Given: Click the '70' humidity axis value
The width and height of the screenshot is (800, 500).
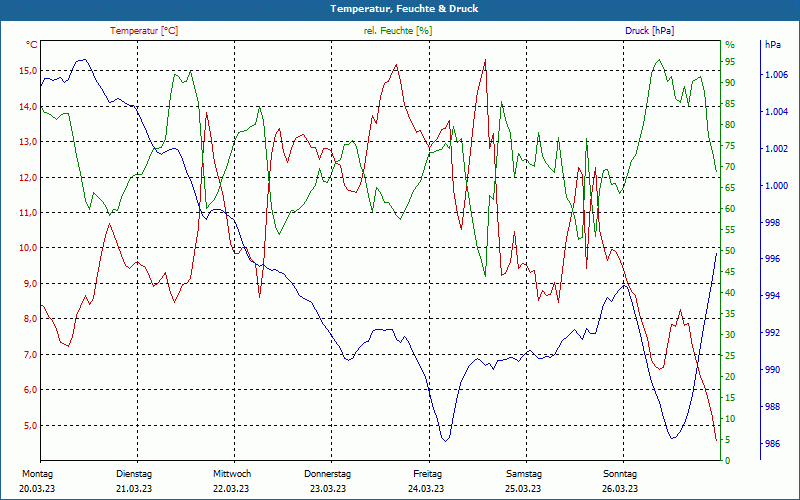Looking at the screenshot, I should (x=730, y=167).
